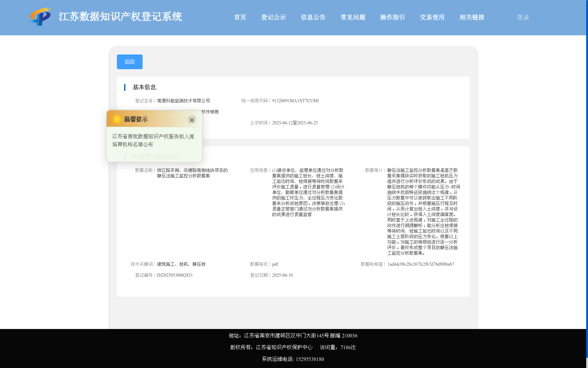The image size is (588, 368).
Task: Click the data format value pdf
Action: (275, 264)
